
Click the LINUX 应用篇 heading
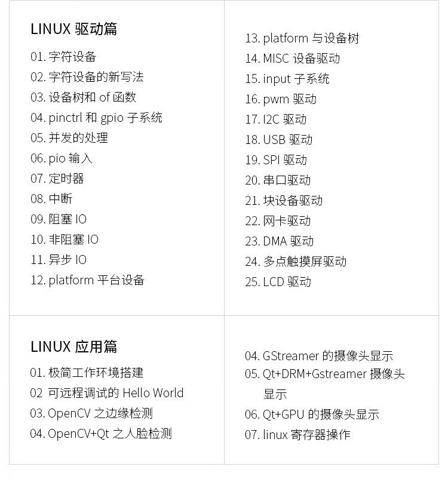pyautogui.click(x=74, y=347)
